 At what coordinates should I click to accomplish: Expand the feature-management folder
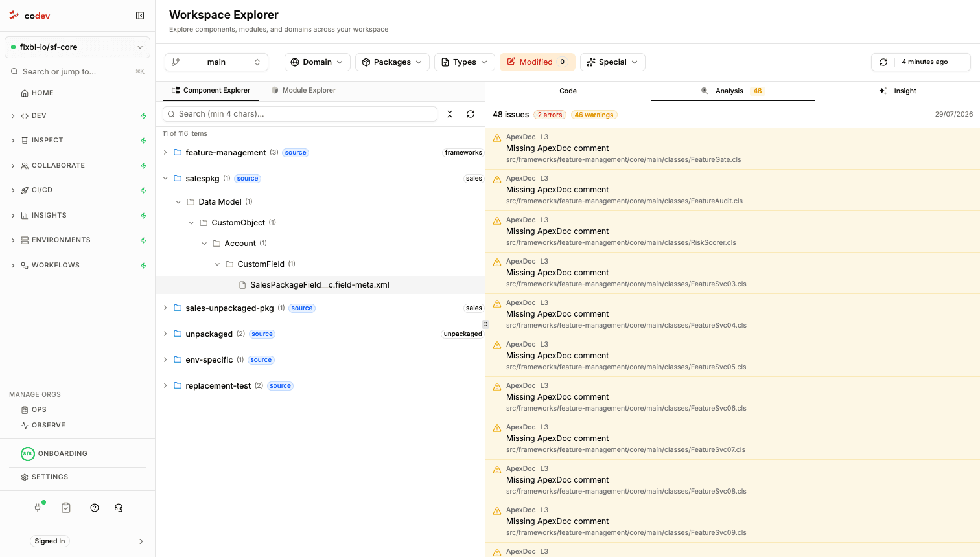(165, 153)
